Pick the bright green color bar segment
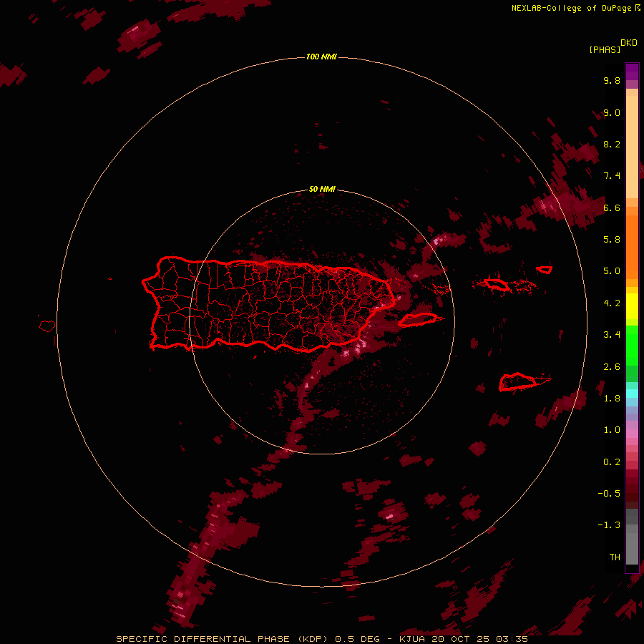 [x=632, y=346]
